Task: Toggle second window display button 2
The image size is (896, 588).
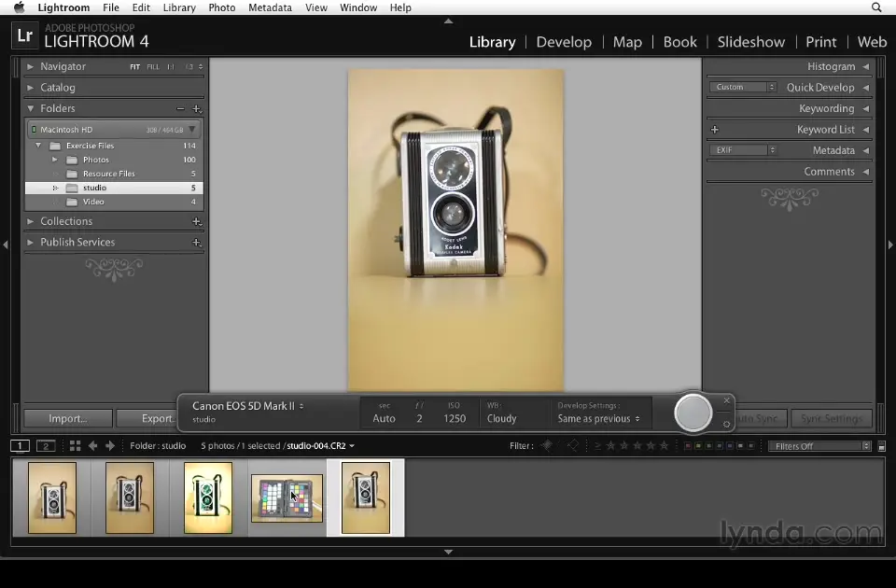Action: pos(46,446)
